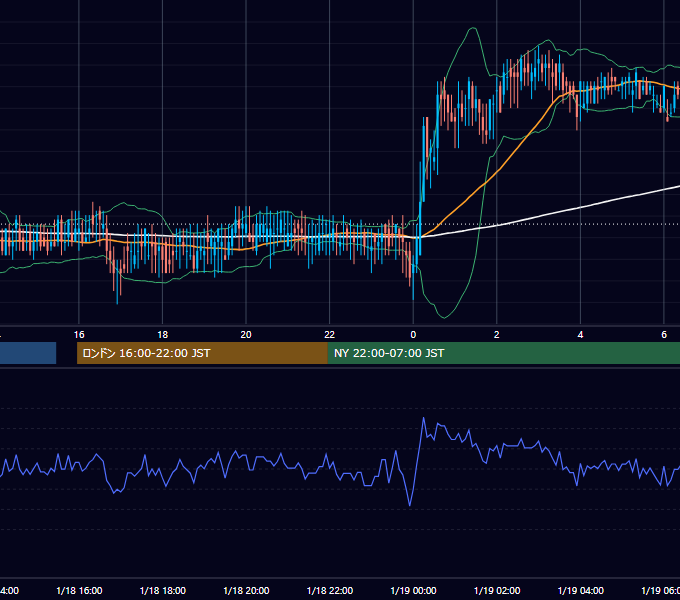
Task: Click hour label 6 on price chart axis
Action: [664, 334]
